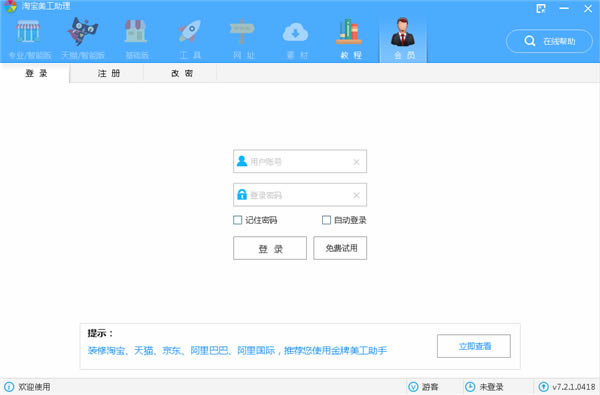Click the version v7.2.1.0418 update icon

point(543,387)
